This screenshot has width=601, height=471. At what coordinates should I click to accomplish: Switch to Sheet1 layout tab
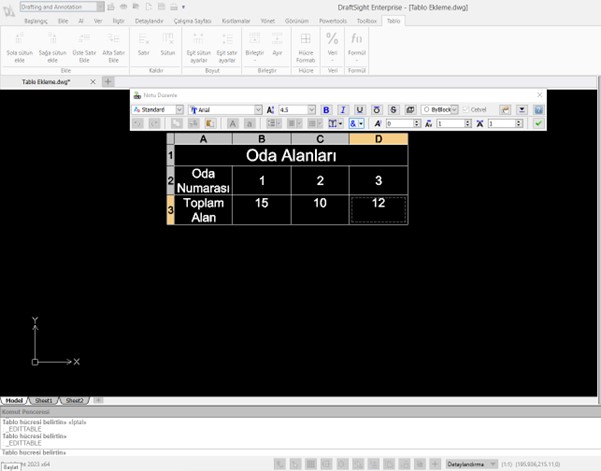[x=44, y=400]
